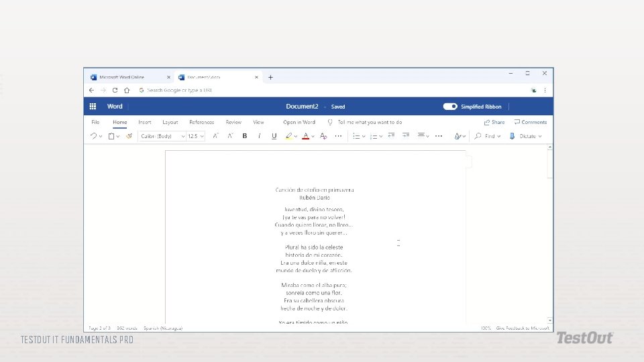Switch to the Insert ribbon tab
644x362 pixels.
point(145,122)
